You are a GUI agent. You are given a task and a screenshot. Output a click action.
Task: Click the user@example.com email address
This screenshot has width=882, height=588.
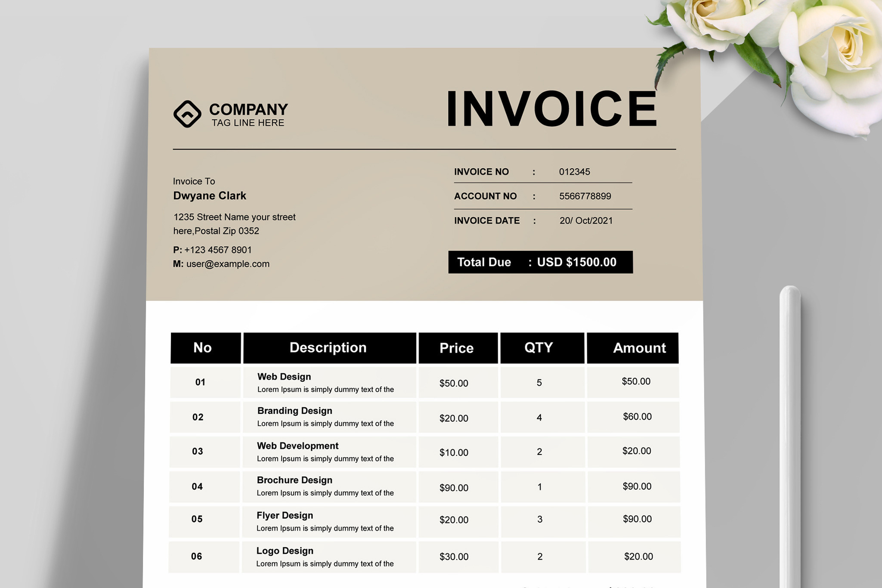[227, 264]
